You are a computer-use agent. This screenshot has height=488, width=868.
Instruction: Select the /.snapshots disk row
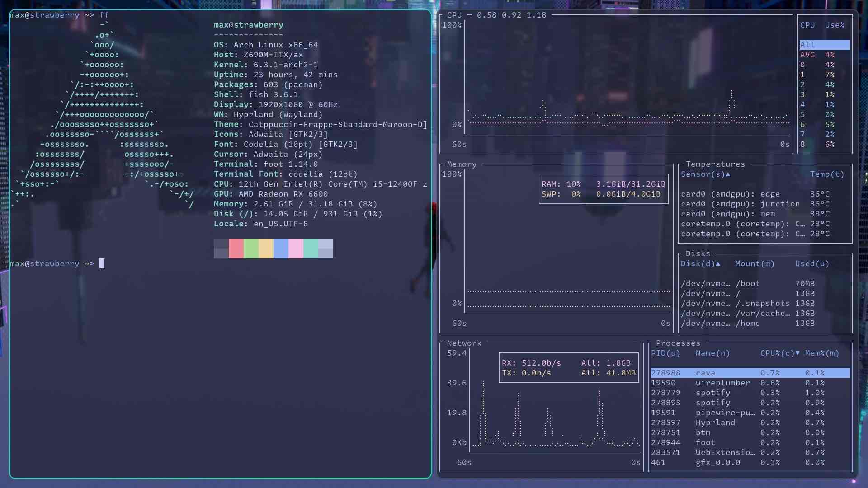(765, 303)
